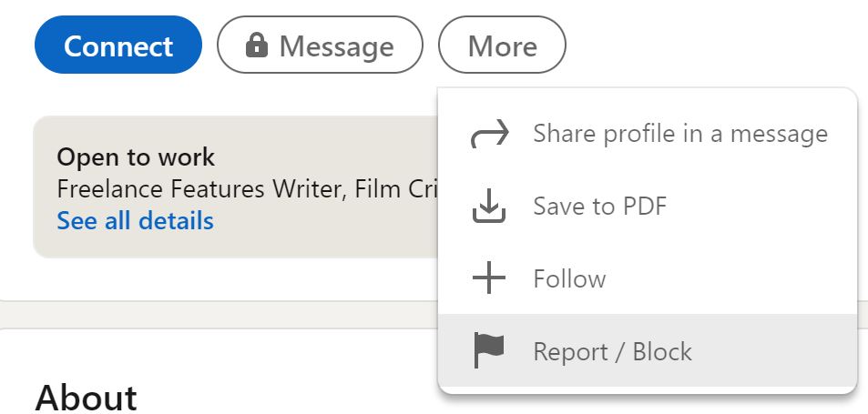Click the grey band above About card
Viewport: 868px width, 414px height.
tap(219, 314)
